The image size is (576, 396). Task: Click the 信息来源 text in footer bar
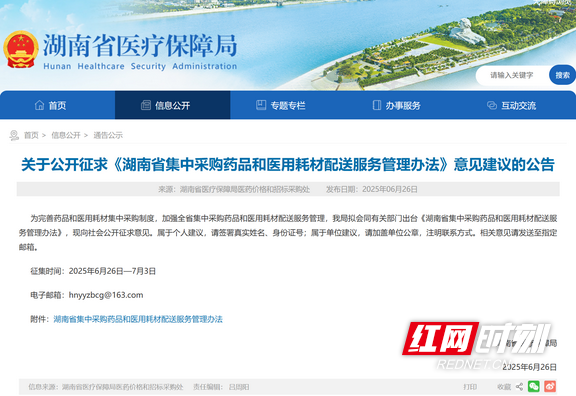click(x=105, y=387)
